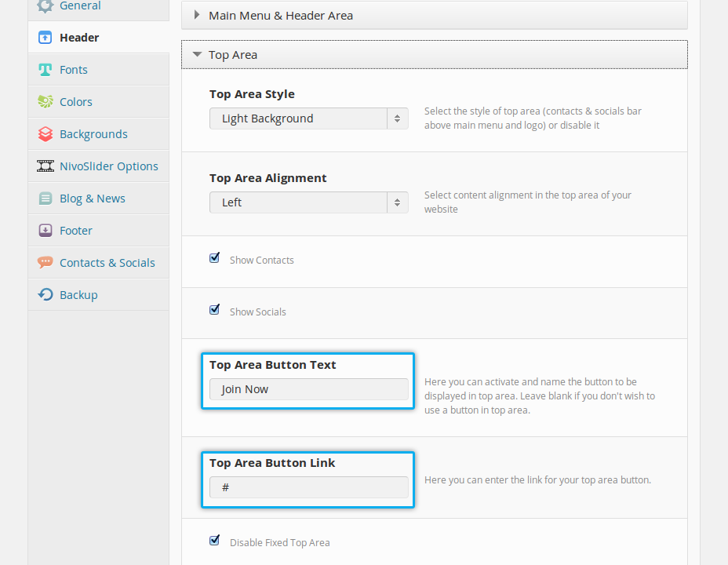Click the Blog & News icon
Image resolution: width=728 pixels, height=565 pixels.
[45, 199]
